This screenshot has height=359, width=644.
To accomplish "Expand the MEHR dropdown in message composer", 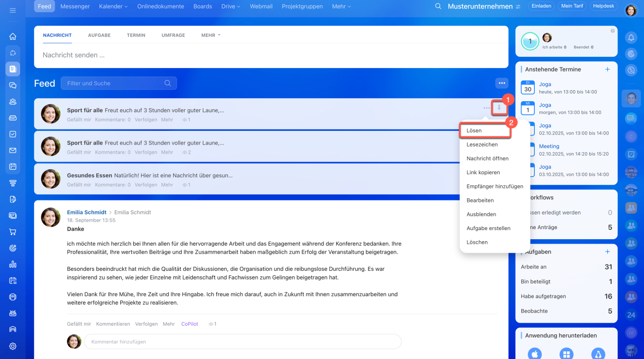I will click(x=211, y=35).
